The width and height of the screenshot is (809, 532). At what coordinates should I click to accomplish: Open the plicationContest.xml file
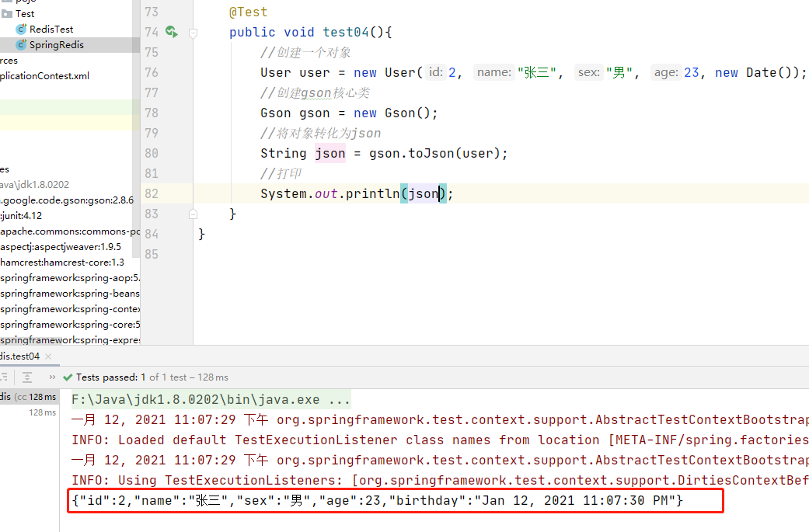[x=45, y=76]
